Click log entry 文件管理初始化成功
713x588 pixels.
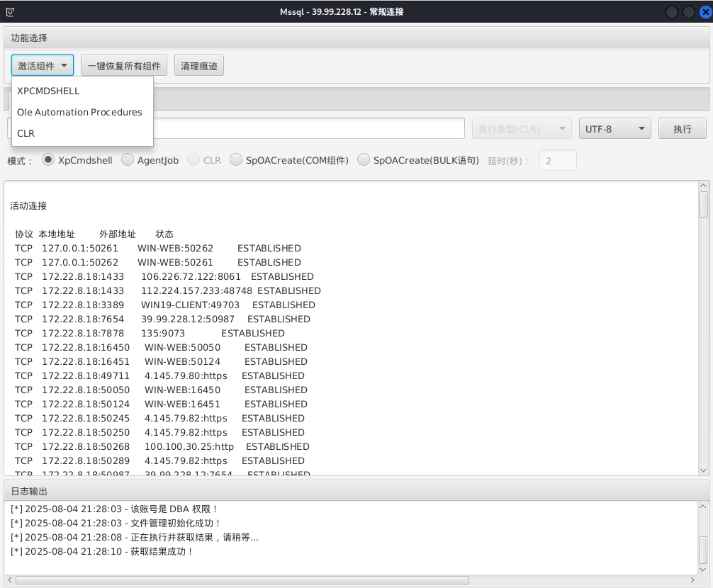(116, 523)
